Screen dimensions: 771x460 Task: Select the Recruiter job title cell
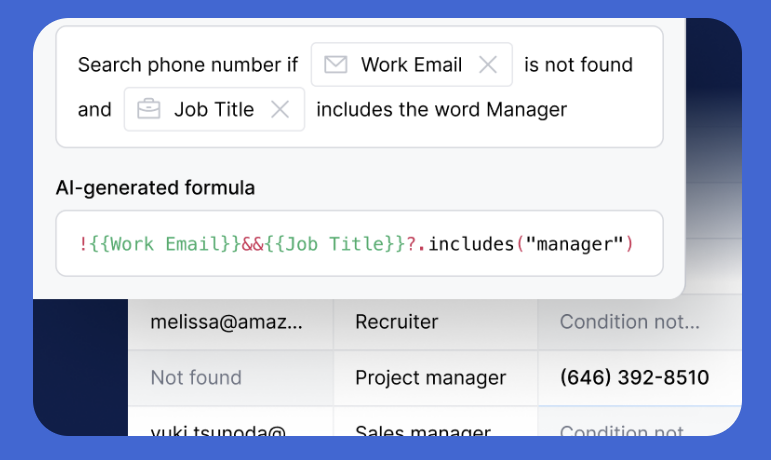coord(397,322)
